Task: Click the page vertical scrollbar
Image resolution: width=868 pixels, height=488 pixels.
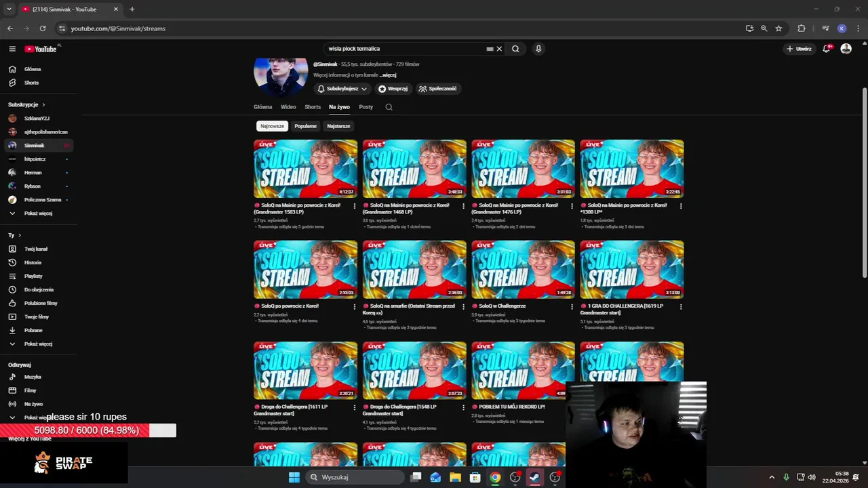Action: pos(864,182)
